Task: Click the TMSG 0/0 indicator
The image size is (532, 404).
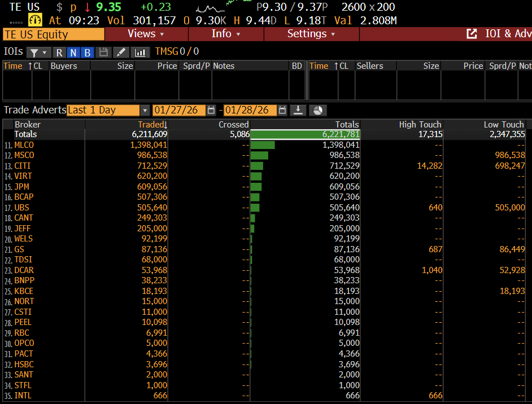Action: [x=177, y=51]
